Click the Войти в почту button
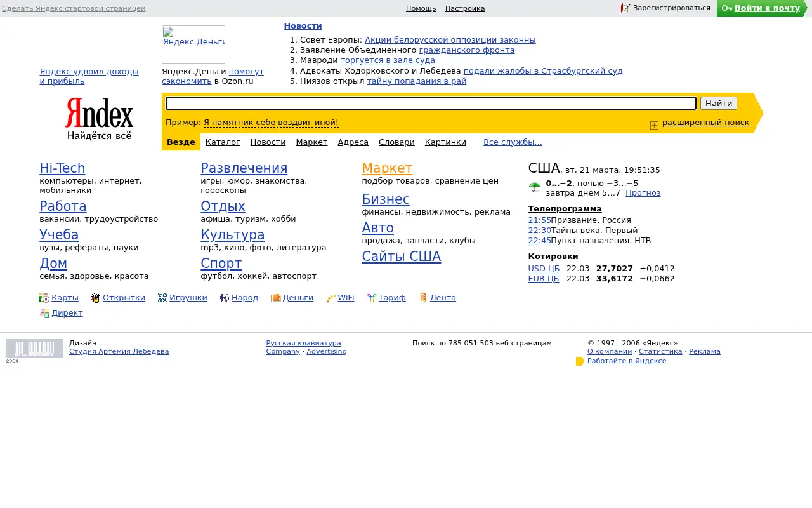This screenshot has width=812, height=508. pyautogui.click(x=761, y=8)
